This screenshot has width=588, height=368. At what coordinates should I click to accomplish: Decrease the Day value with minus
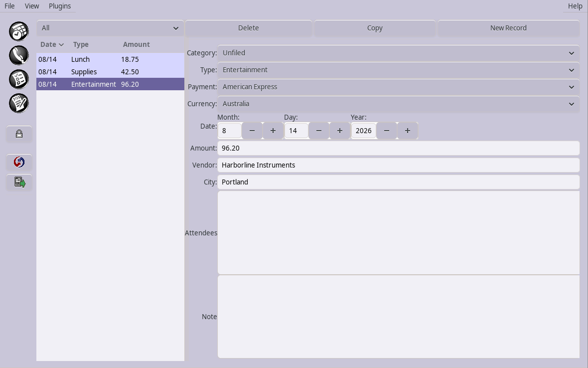click(x=319, y=131)
